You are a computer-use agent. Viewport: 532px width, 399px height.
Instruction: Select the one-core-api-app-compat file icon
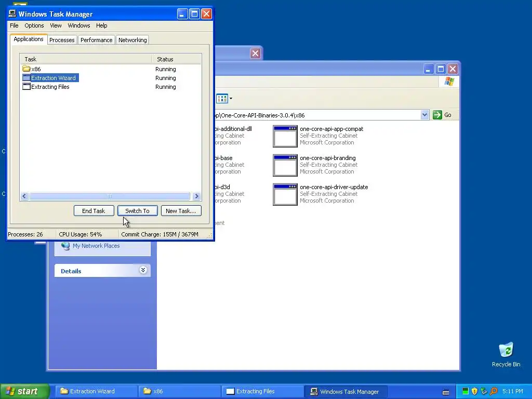(285, 137)
